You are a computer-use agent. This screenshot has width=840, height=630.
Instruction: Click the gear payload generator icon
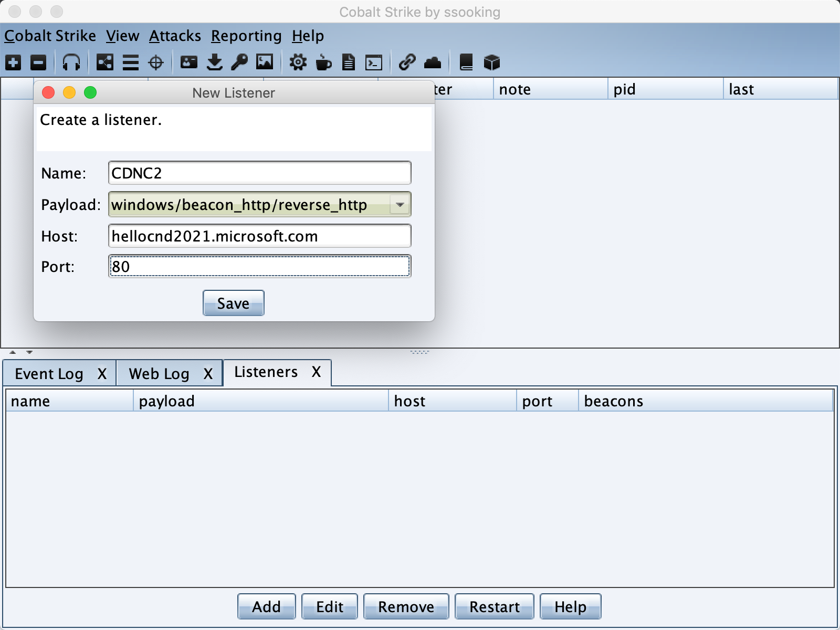coord(298,62)
